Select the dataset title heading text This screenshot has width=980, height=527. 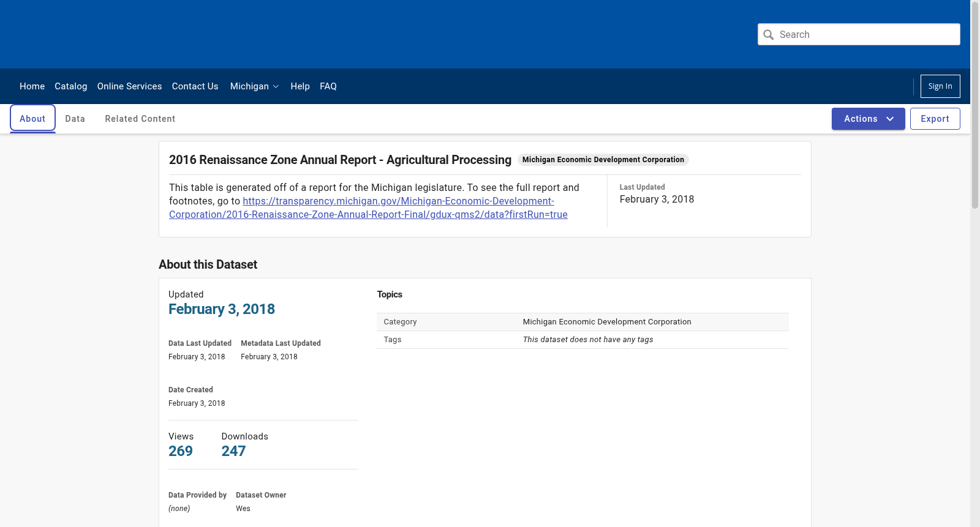point(340,160)
